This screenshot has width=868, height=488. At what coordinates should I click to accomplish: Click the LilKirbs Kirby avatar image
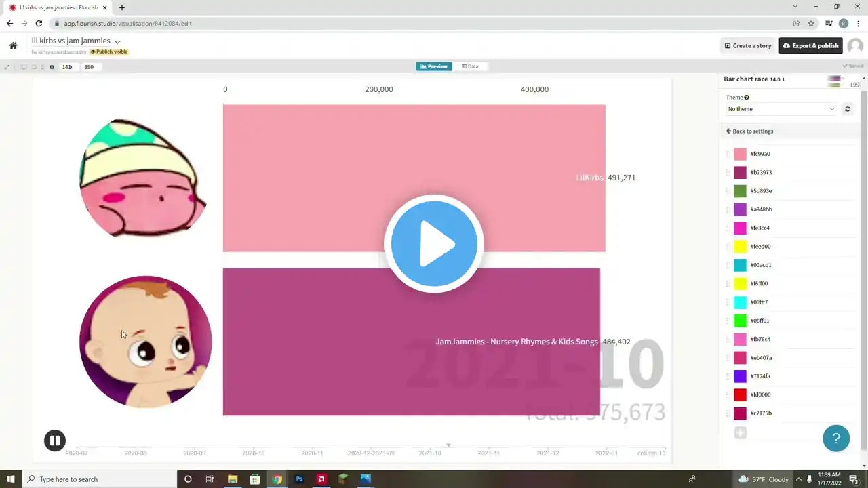click(x=142, y=178)
